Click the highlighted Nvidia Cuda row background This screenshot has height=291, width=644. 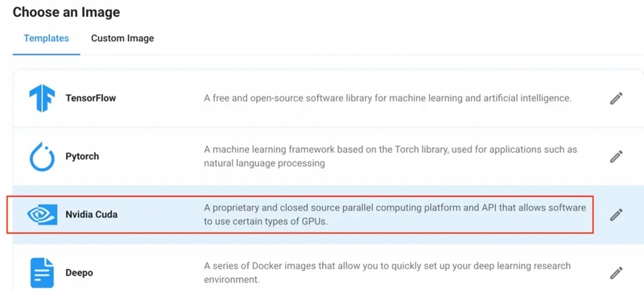tap(299, 215)
